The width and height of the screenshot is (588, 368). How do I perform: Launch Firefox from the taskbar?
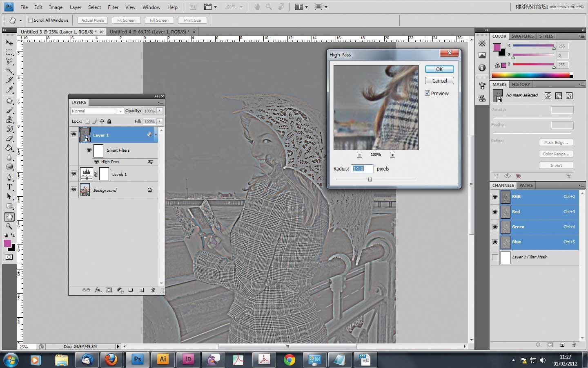click(x=111, y=360)
